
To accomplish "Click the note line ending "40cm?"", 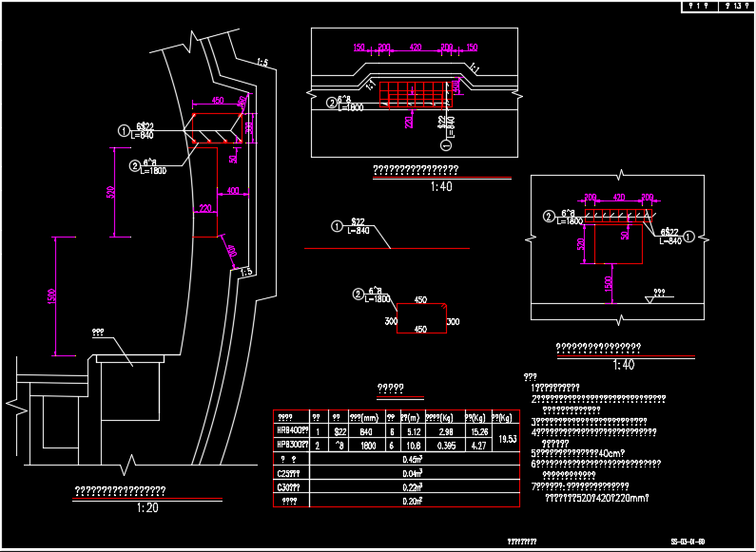I will tap(578, 453).
